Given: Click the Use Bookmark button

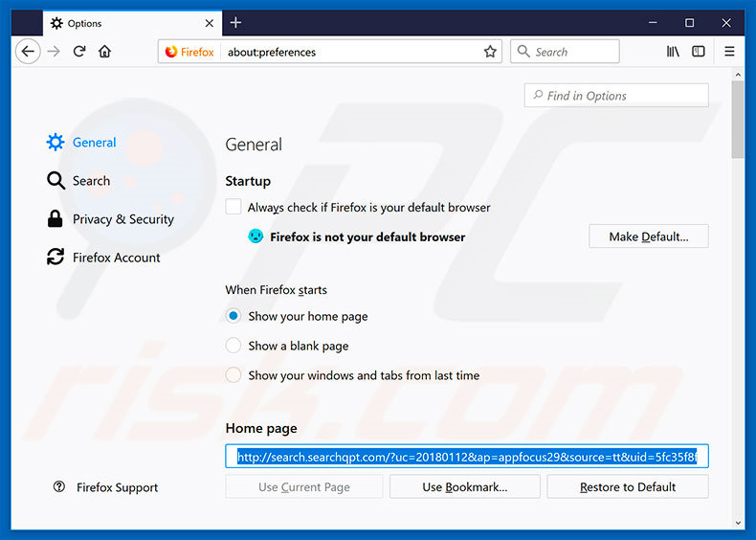Looking at the screenshot, I should pyautogui.click(x=465, y=487).
